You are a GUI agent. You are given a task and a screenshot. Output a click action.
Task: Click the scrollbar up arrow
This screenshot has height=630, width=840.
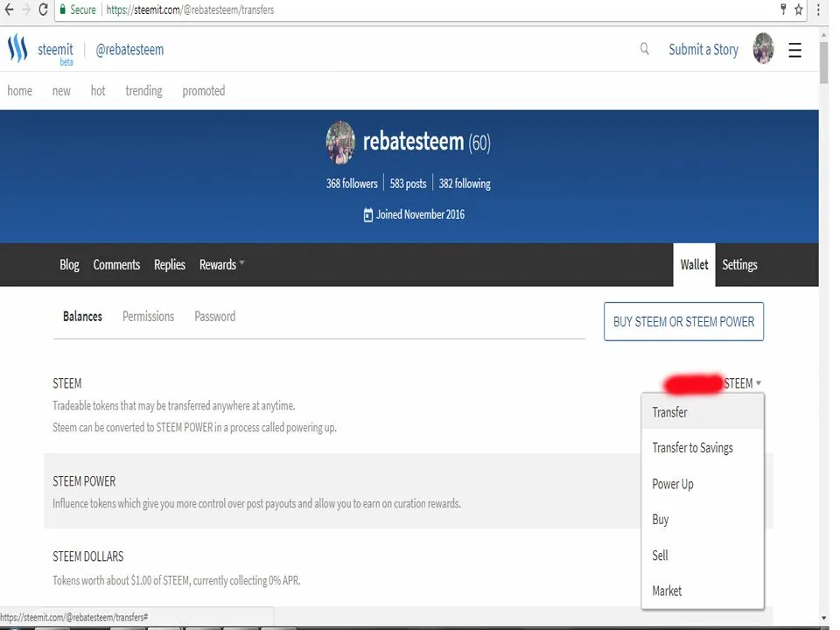823,34
